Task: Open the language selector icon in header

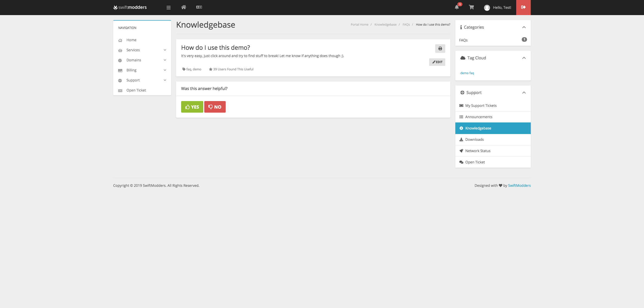Action: pos(199,7)
